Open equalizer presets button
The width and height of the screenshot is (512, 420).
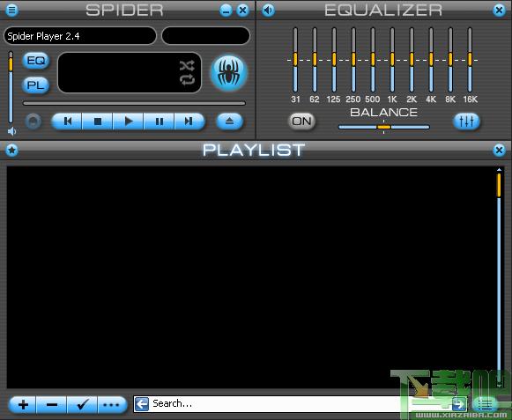(x=466, y=122)
